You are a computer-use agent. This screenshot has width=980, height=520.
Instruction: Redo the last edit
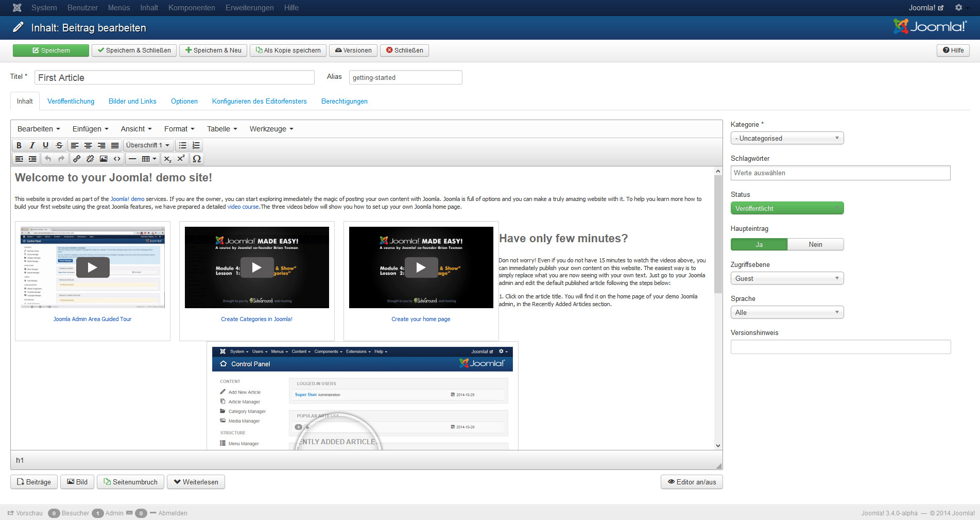pos(61,159)
